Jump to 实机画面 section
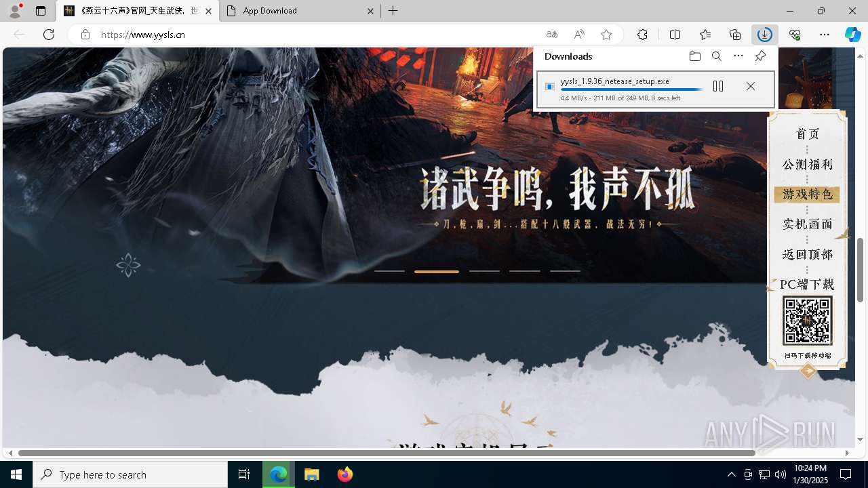This screenshot has height=488, width=868. click(807, 224)
